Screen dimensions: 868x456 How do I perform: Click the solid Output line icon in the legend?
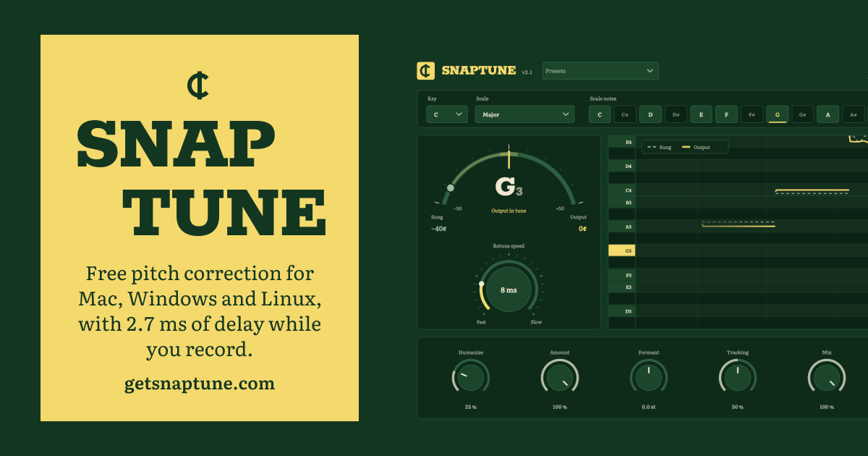pos(686,147)
